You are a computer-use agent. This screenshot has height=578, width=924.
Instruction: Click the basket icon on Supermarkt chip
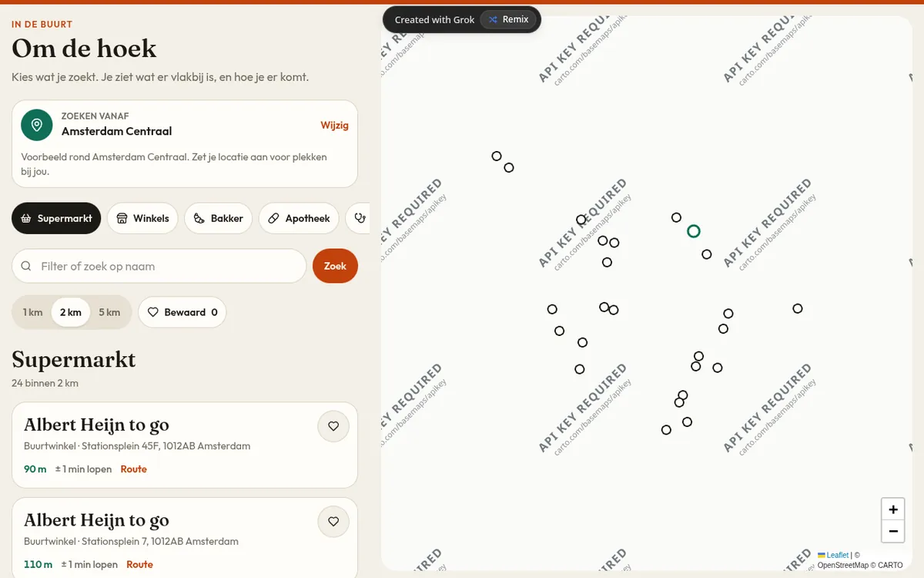point(26,218)
